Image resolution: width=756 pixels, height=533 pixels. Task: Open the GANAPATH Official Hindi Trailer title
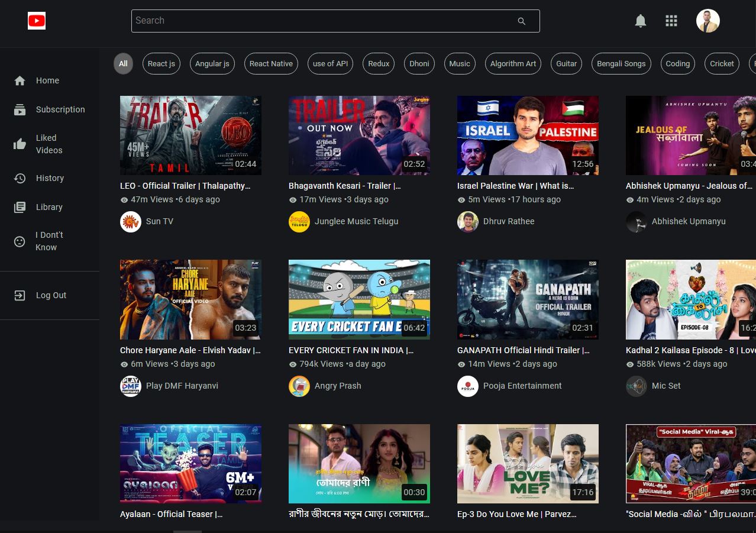tap(523, 350)
